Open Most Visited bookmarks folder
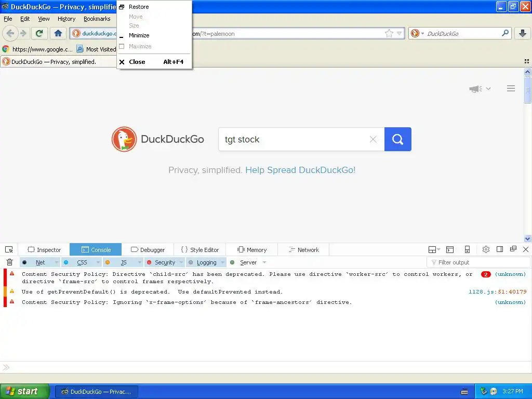Image resolution: width=532 pixels, height=399 pixels. coord(96,49)
